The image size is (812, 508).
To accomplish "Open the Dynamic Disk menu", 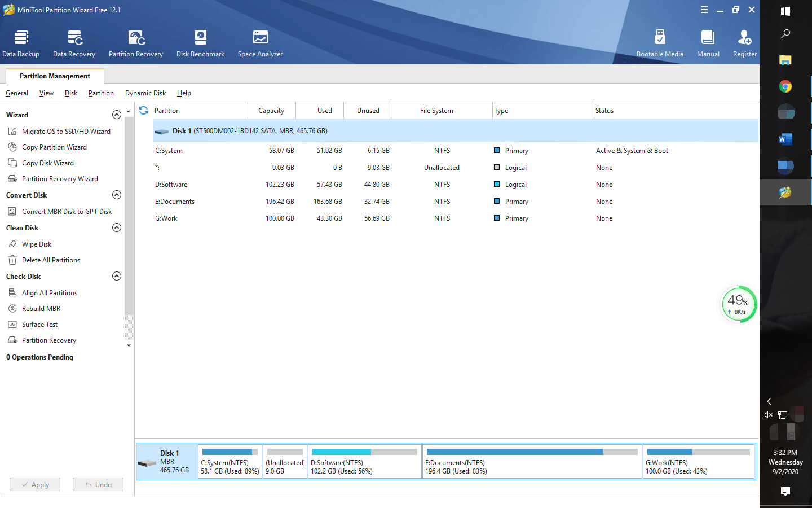I will pos(145,93).
